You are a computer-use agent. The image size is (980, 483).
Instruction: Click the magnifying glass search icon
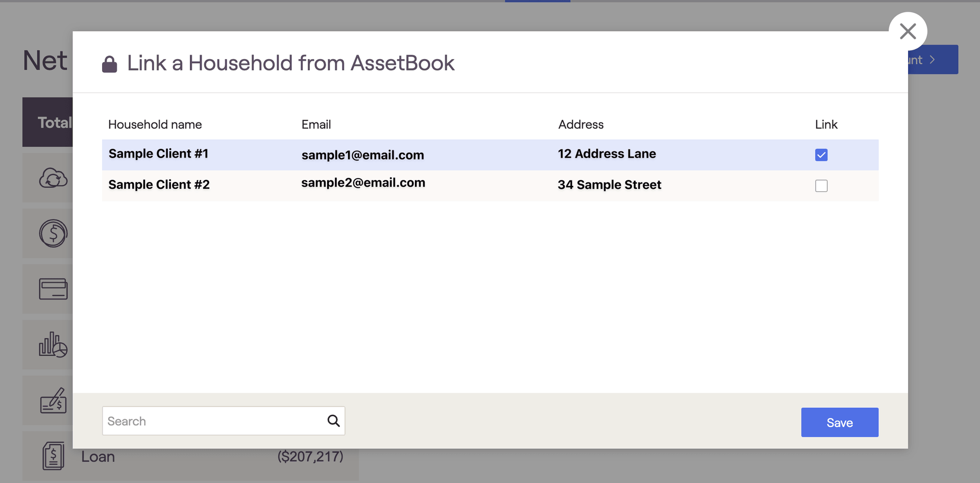click(333, 421)
